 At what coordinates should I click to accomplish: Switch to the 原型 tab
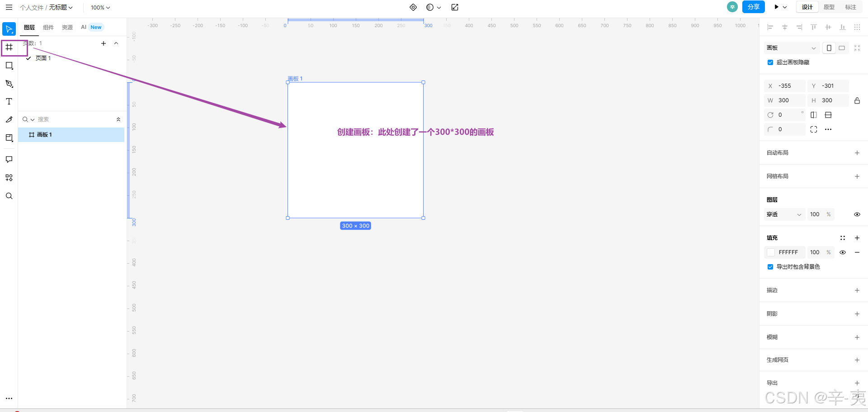point(829,7)
